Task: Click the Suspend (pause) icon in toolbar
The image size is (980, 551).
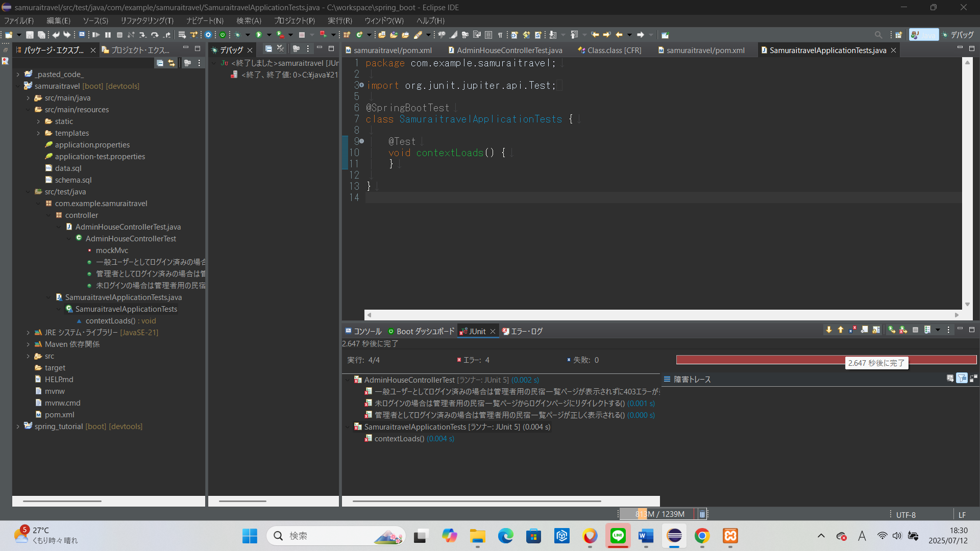Action: tap(108, 35)
